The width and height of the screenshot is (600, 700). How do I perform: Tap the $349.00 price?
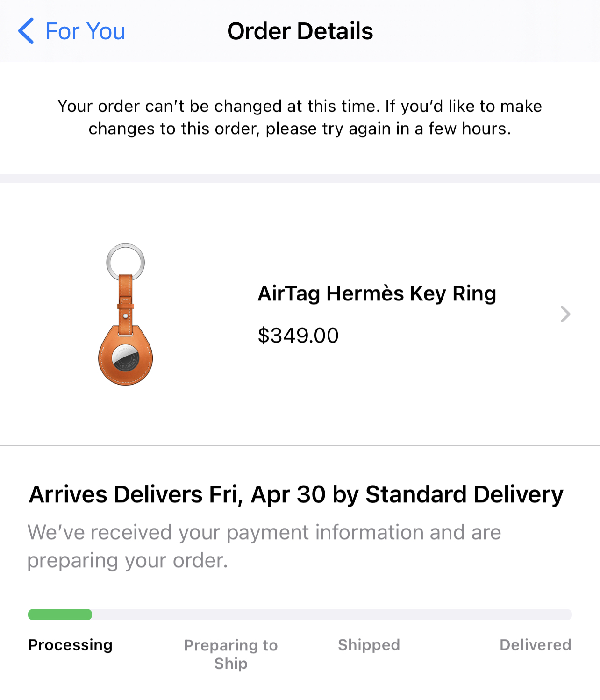tap(298, 336)
